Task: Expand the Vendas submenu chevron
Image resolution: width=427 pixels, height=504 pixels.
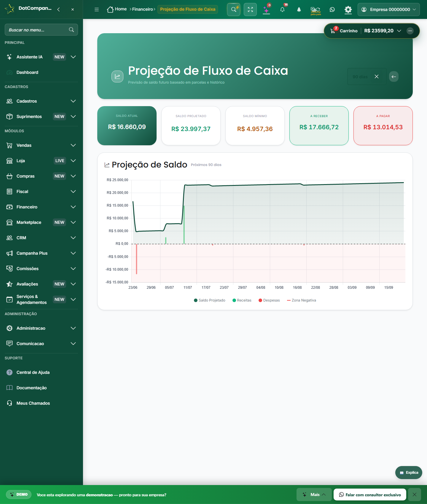Action: 73,145
